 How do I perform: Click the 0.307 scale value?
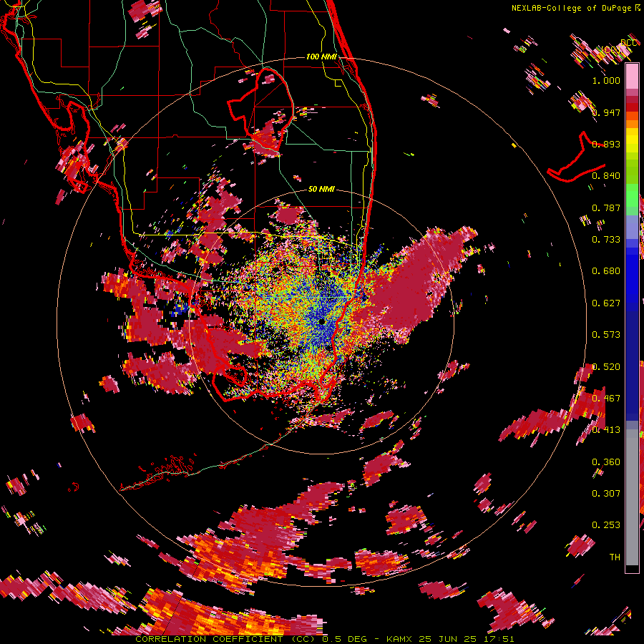click(x=606, y=494)
